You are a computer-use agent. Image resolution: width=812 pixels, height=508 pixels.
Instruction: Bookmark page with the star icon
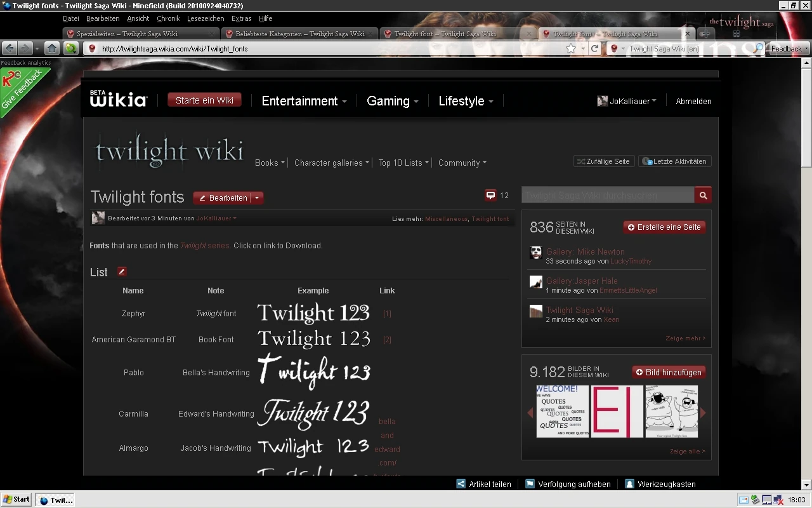coord(571,48)
